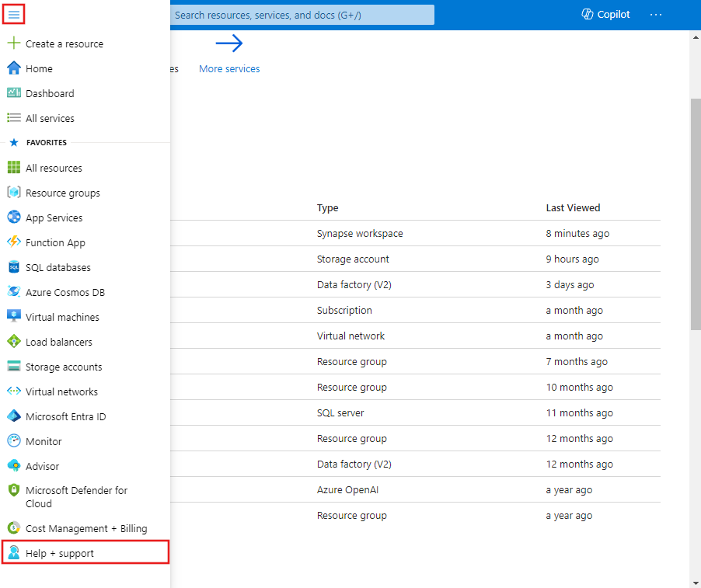This screenshot has height=588, width=701.
Task: Focus the Search resources, services, and docs box
Action: (x=302, y=15)
